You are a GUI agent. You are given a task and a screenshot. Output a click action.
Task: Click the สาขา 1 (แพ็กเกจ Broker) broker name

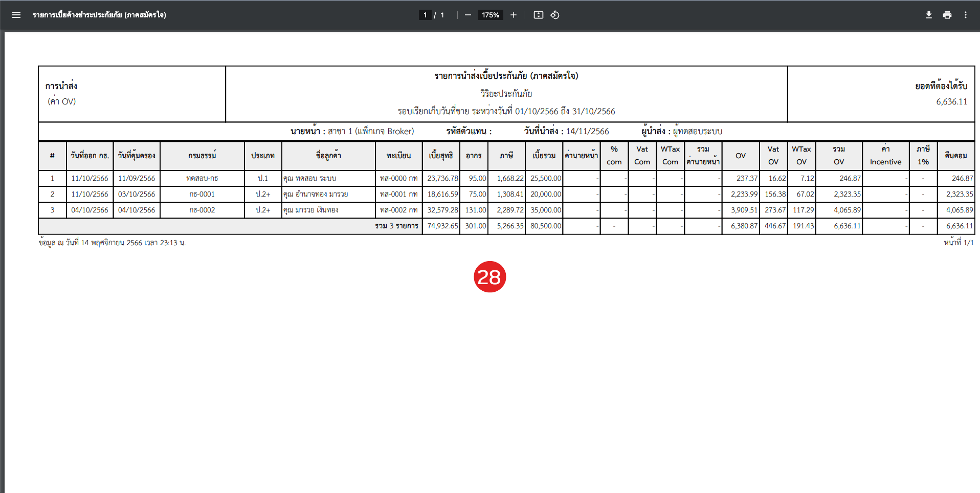pos(371,132)
